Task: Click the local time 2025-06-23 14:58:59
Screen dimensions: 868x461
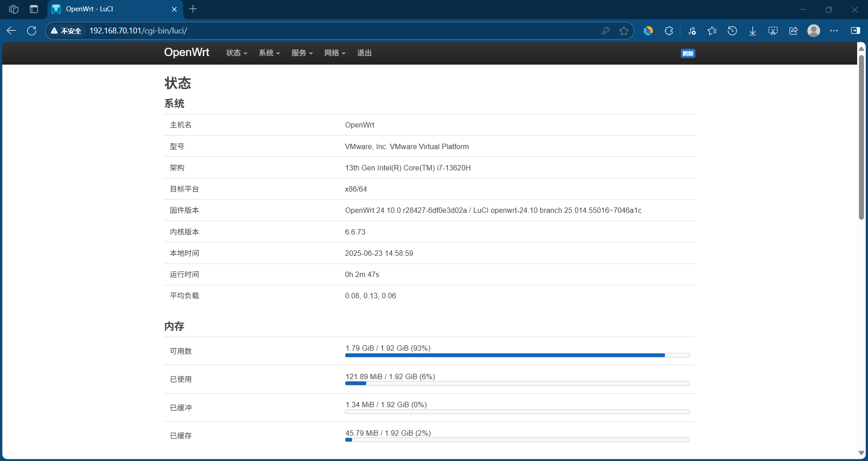Action: click(379, 253)
